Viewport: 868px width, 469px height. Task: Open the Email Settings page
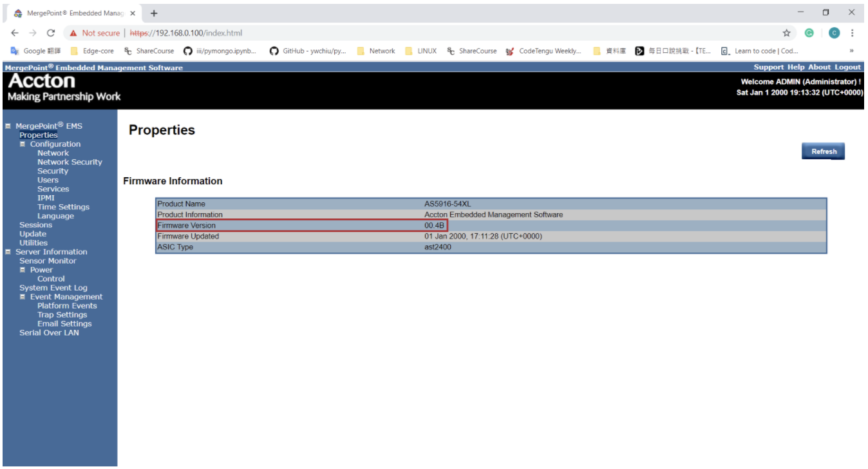[x=64, y=324]
